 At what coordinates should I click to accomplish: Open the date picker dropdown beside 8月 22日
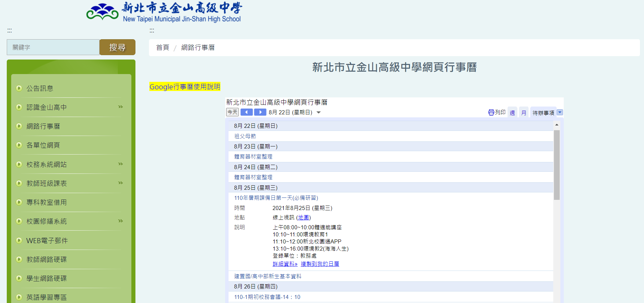318,113
